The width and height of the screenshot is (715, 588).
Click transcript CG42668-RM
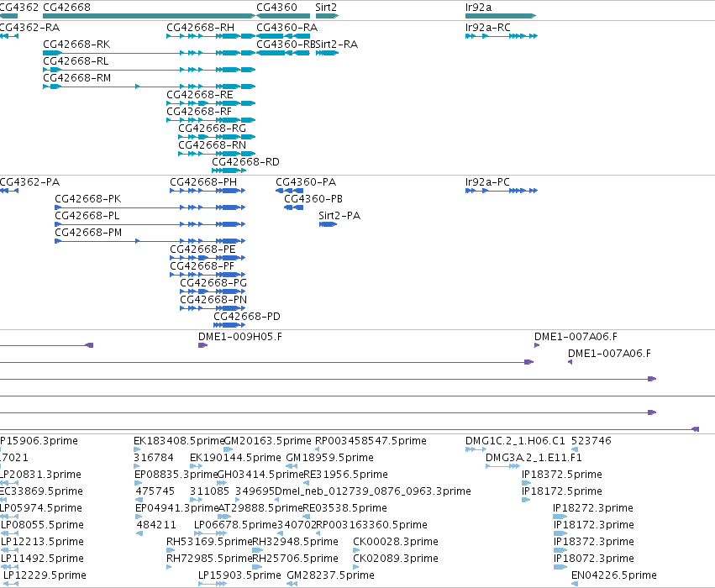tap(77, 78)
